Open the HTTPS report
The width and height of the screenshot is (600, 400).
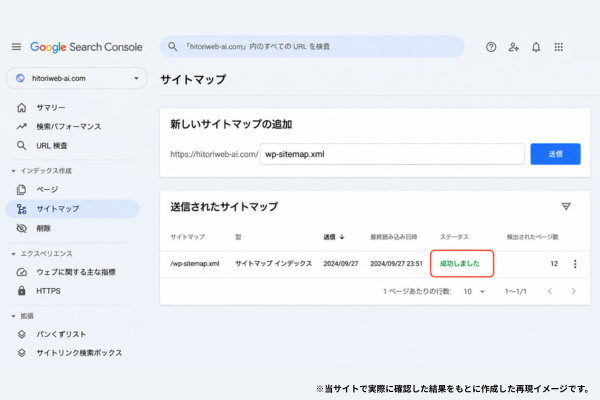click(48, 291)
